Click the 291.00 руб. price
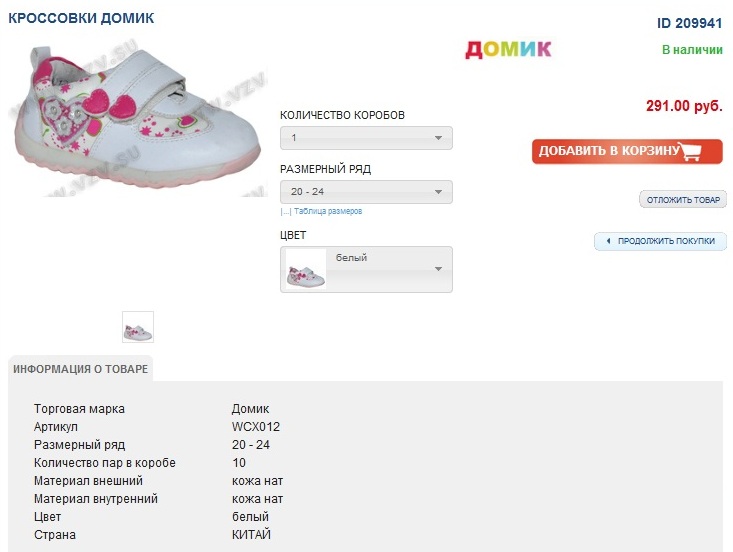This screenshot has width=733, height=552. click(x=684, y=105)
